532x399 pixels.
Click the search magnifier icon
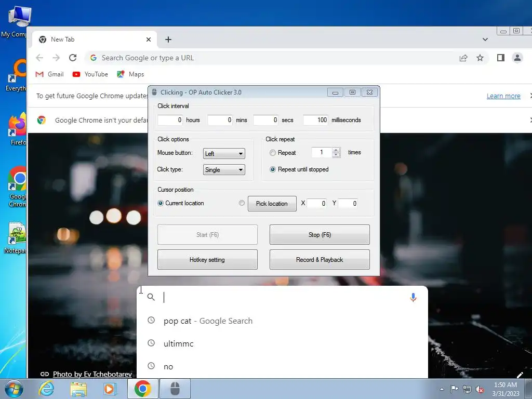coord(151,297)
